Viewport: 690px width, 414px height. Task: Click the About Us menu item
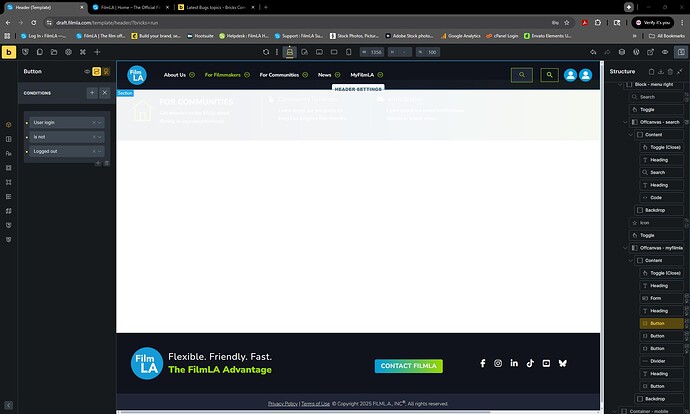[x=175, y=75]
